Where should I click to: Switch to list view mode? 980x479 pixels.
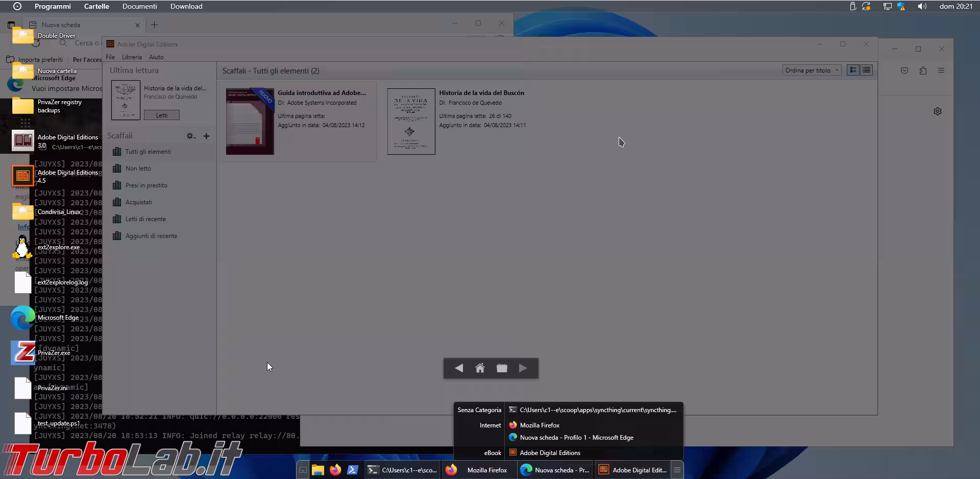click(x=866, y=70)
